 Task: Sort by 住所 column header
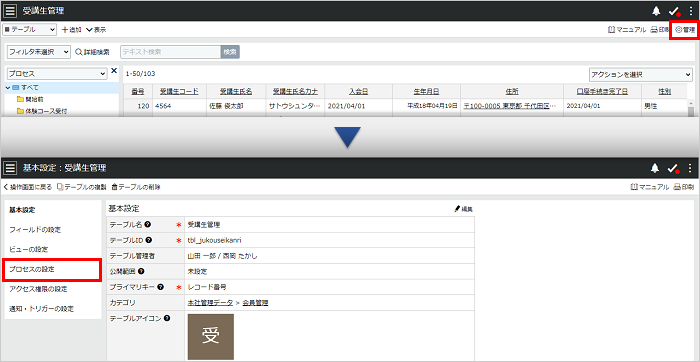coord(512,92)
